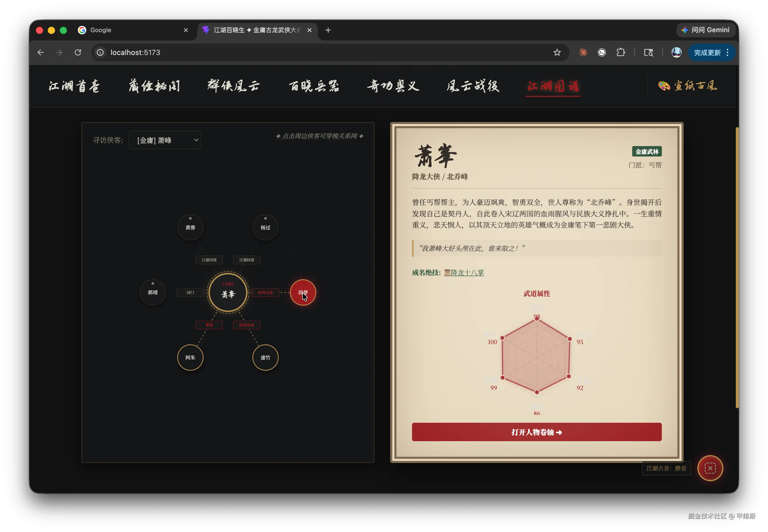The width and height of the screenshot is (768, 532).
Task: Open Chrome's three-dot menu
Action: tap(728, 52)
